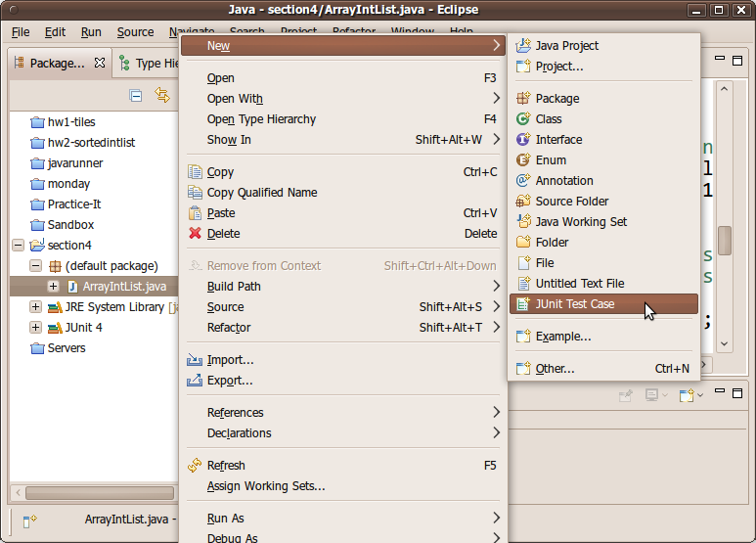Click the editor vertical scrollbar thumb
Screen dimensions: 756x543
tap(725, 241)
